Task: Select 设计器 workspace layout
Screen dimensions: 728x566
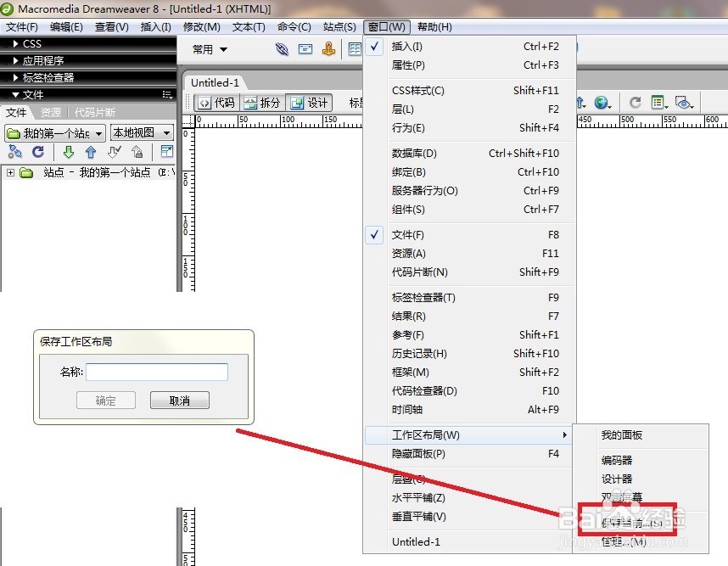Action: 641,479
